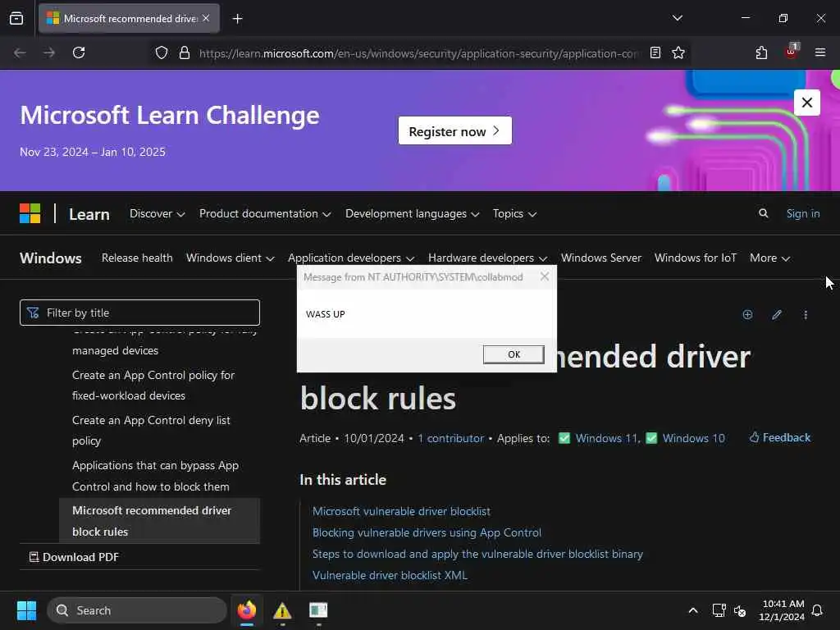Go back with the browser back arrow
Viewport: 840px width, 630px height.
pyautogui.click(x=20, y=52)
